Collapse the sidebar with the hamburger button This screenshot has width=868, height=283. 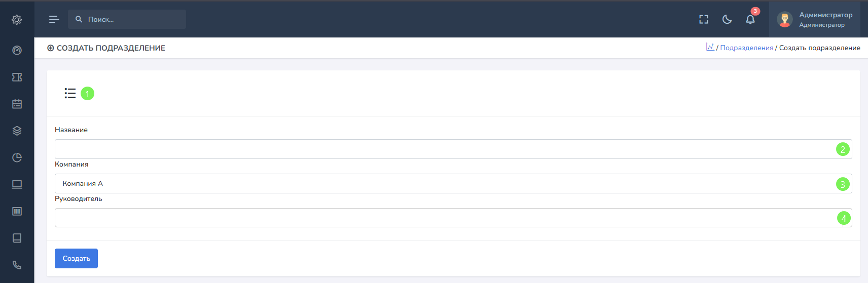click(54, 19)
